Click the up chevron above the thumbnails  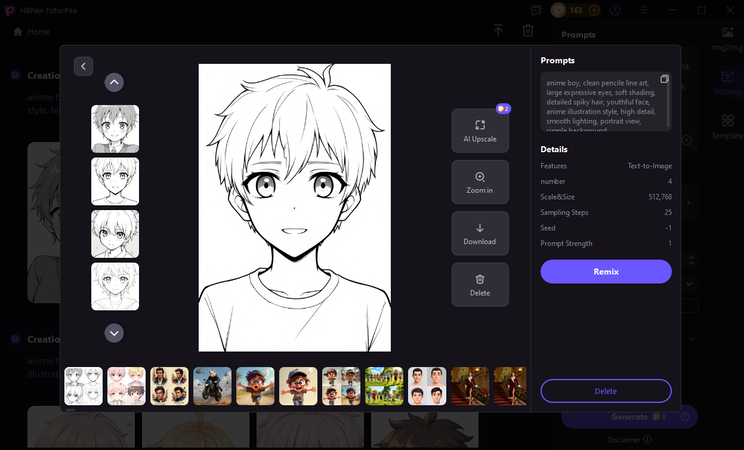114,82
